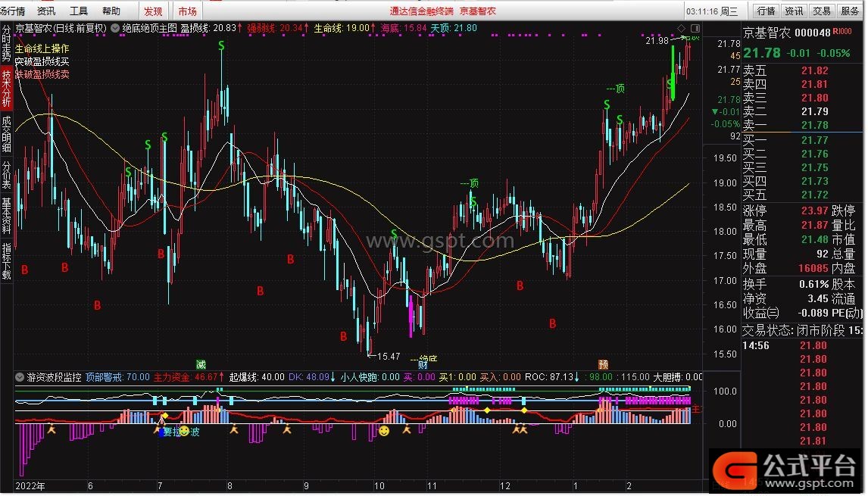This screenshot has height=496, width=868.
Task: Select the 分时走势 sidebar tab
Action: [6, 43]
